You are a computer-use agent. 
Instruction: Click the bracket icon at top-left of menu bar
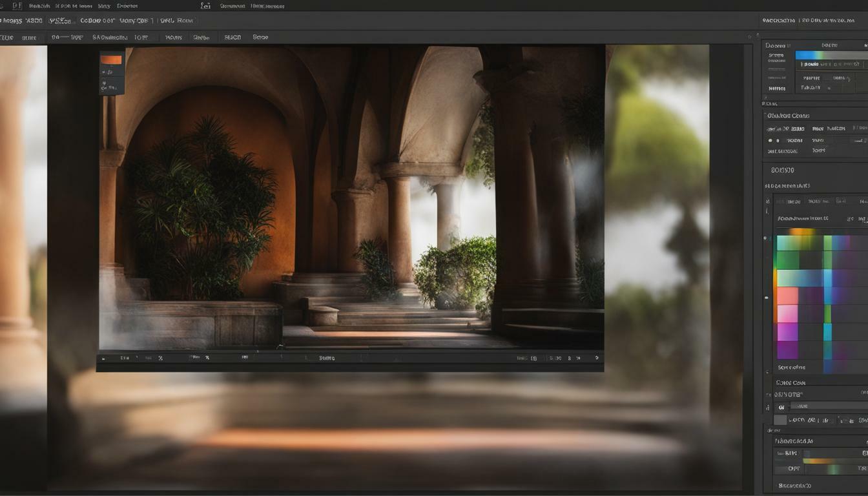(x=17, y=6)
